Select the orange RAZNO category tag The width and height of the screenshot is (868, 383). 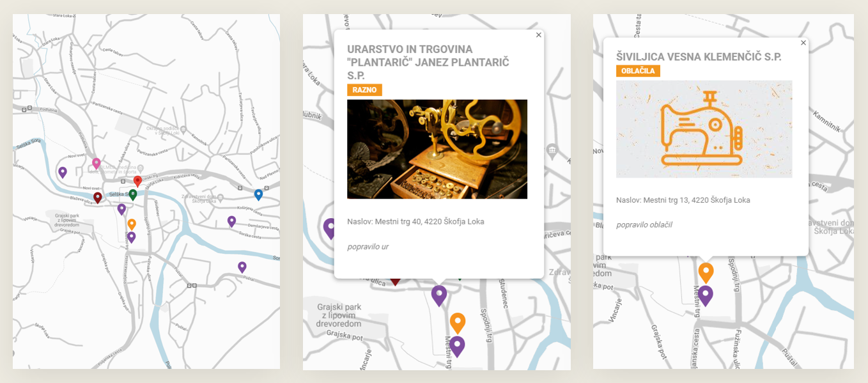[364, 90]
